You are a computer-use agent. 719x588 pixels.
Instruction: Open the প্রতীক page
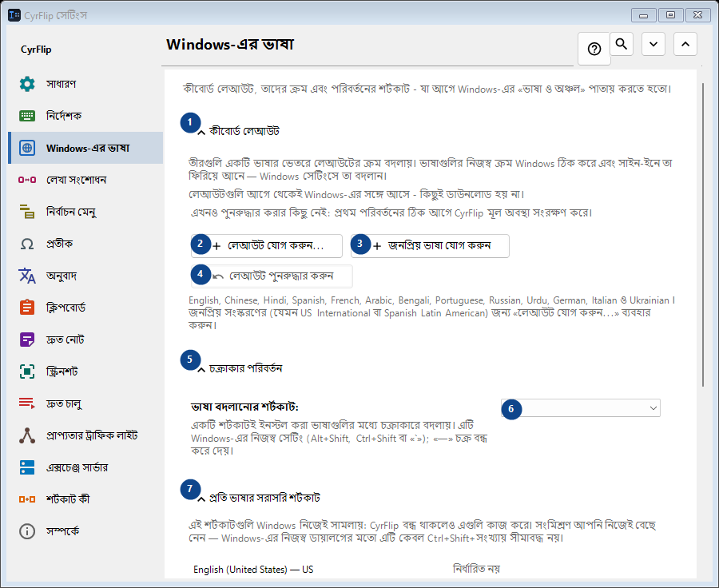(85, 244)
